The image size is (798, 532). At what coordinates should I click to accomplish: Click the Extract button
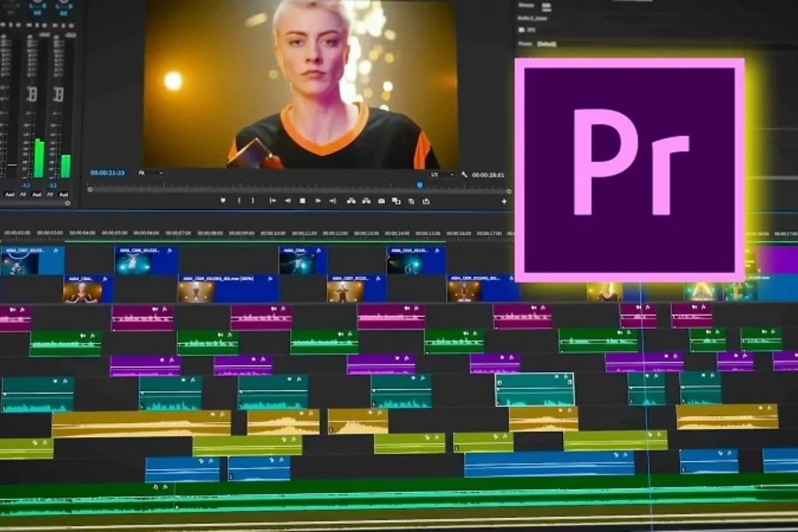pos(366,201)
